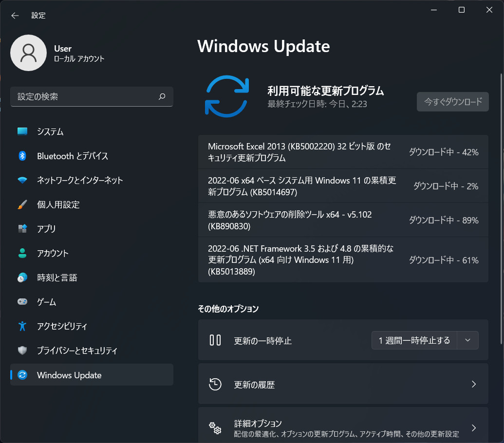Click the privacy shield icon
Viewport: 504px width, 443px height.
pos(22,351)
